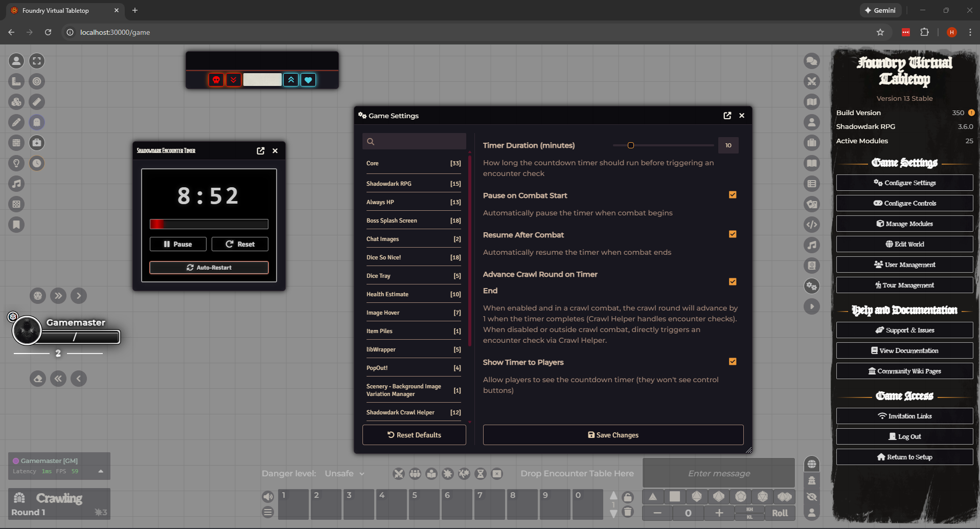Viewport: 980px width, 529px height.
Task: Open the Macro Directory code icon
Action: (812, 225)
